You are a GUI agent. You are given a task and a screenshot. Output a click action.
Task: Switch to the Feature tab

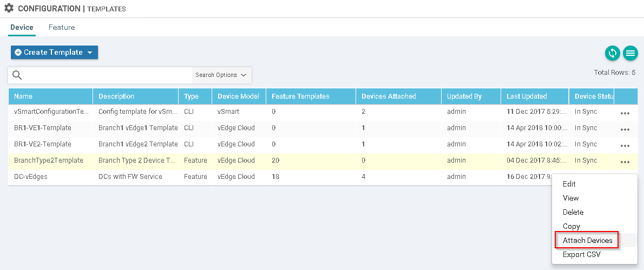click(62, 27)
